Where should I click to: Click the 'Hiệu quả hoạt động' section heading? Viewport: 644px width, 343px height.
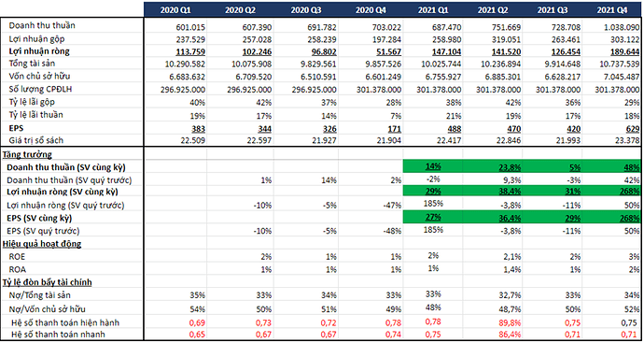[x=42, y=244]
